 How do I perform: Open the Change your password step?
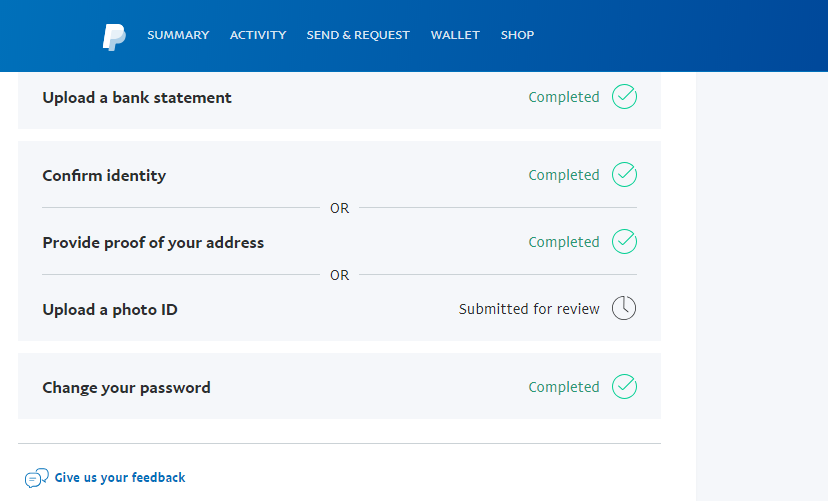click(x=339, y=386)
